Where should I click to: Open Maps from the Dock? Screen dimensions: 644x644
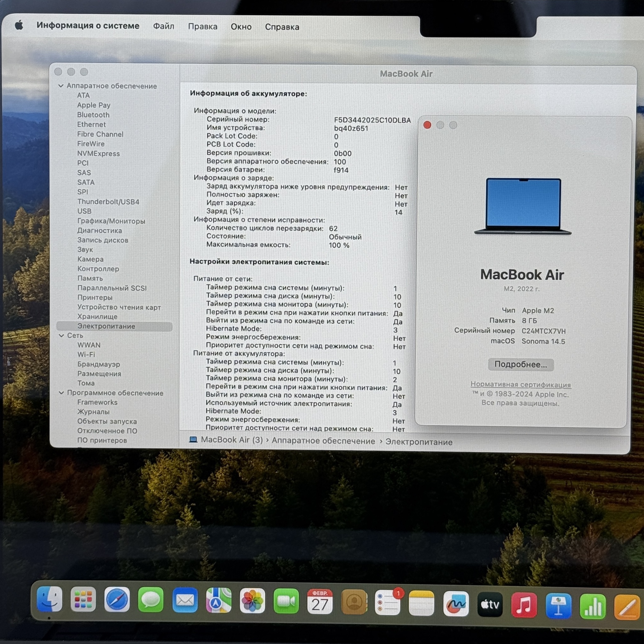point(219,601)
